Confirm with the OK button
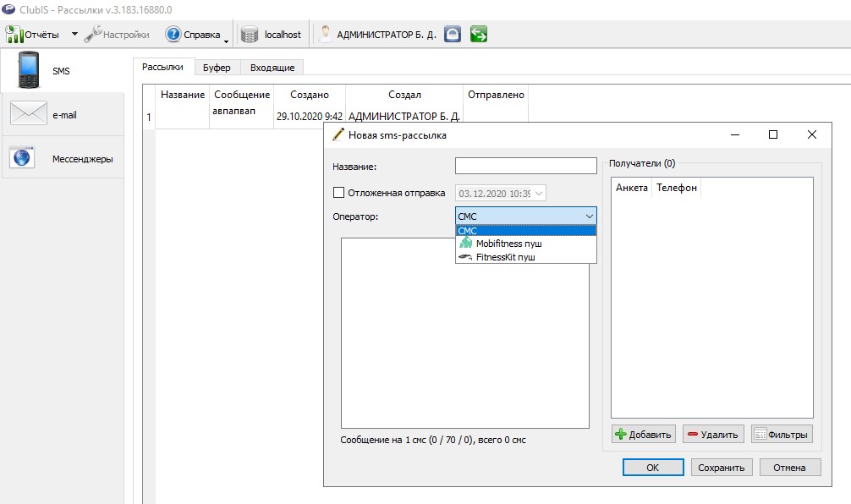The height and width of the screenshot is (504, 851). pyautogui.click(x=653, y=467)
